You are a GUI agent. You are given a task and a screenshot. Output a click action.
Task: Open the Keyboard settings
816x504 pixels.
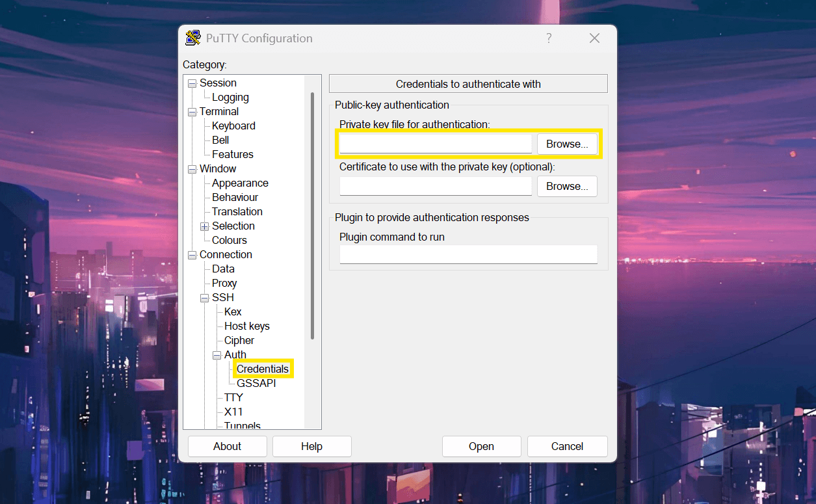(x=233, y=126)
